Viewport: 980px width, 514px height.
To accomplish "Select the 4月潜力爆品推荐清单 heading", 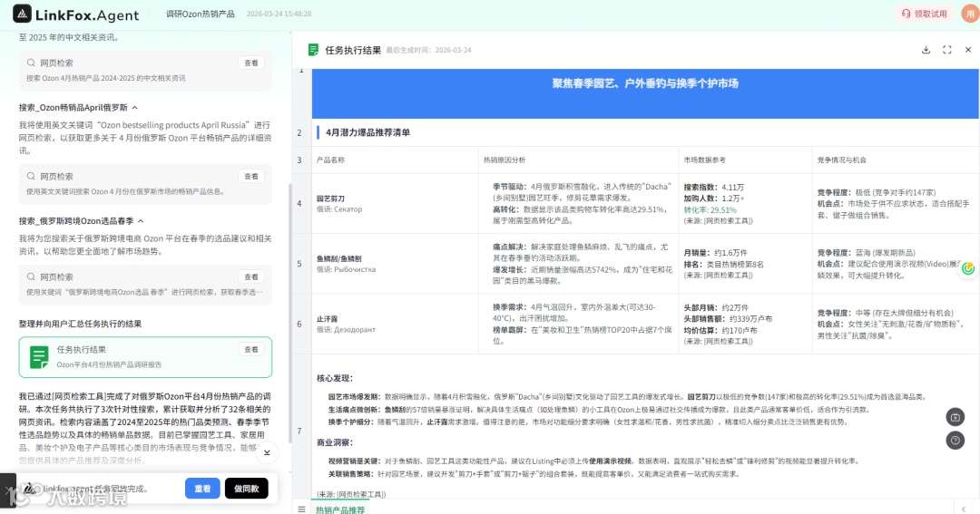I will 368,132.
